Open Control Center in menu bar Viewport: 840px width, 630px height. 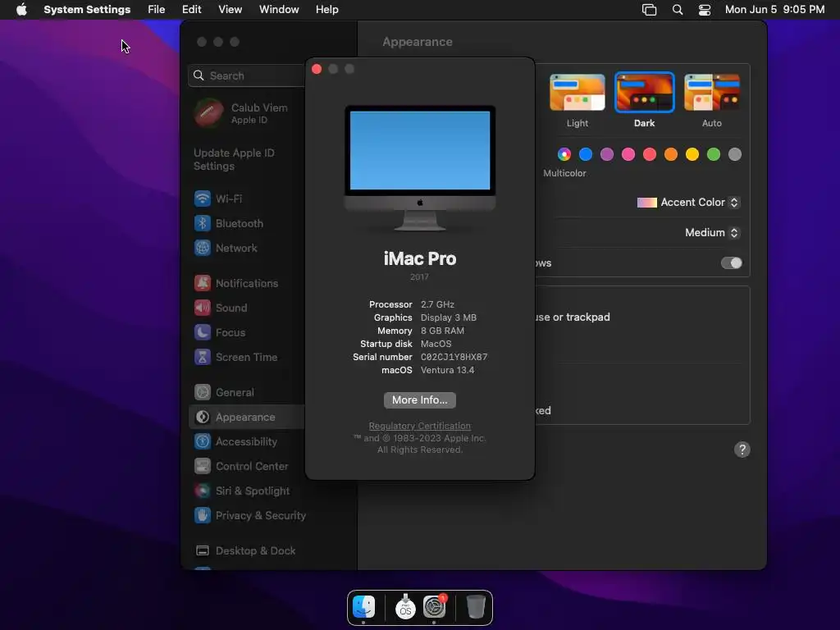[705, 10]
